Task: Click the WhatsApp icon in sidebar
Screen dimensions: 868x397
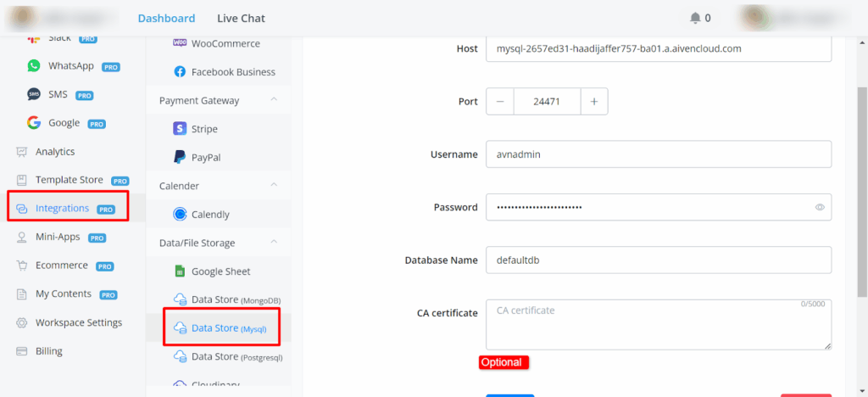Action: 34,66
